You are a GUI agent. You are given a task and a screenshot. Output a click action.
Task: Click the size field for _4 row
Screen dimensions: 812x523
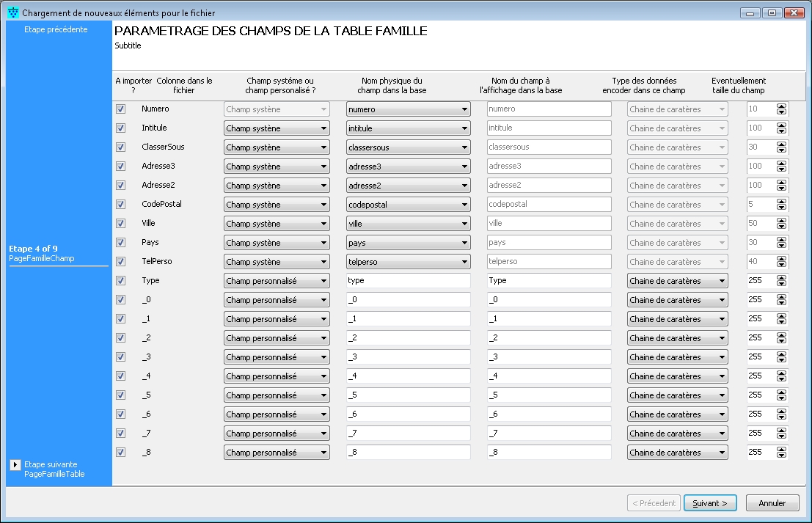point(760,376)
